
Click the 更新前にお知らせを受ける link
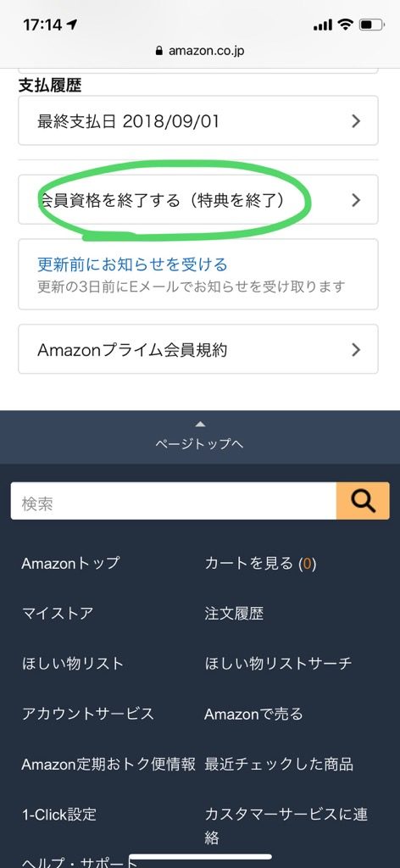(x=132, y=264)
